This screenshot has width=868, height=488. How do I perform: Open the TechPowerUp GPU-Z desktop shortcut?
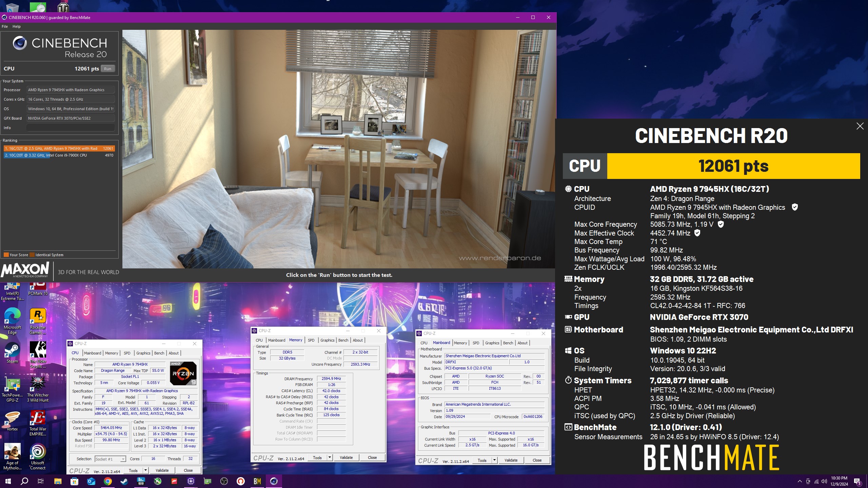[12, 389]
